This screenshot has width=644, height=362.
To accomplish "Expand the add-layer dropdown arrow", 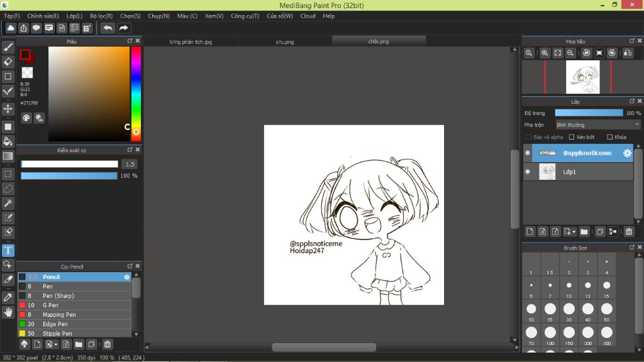I will [574, 232].
